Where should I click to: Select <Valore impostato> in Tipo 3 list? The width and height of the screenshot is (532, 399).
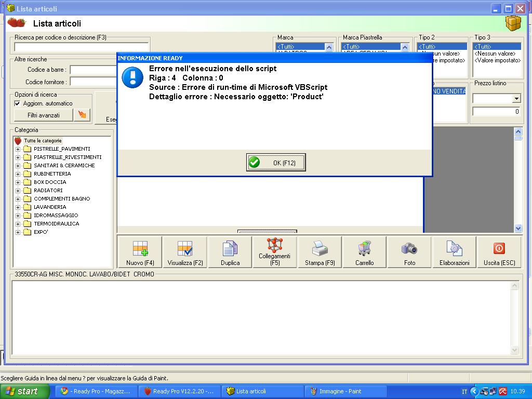[497, 60]
